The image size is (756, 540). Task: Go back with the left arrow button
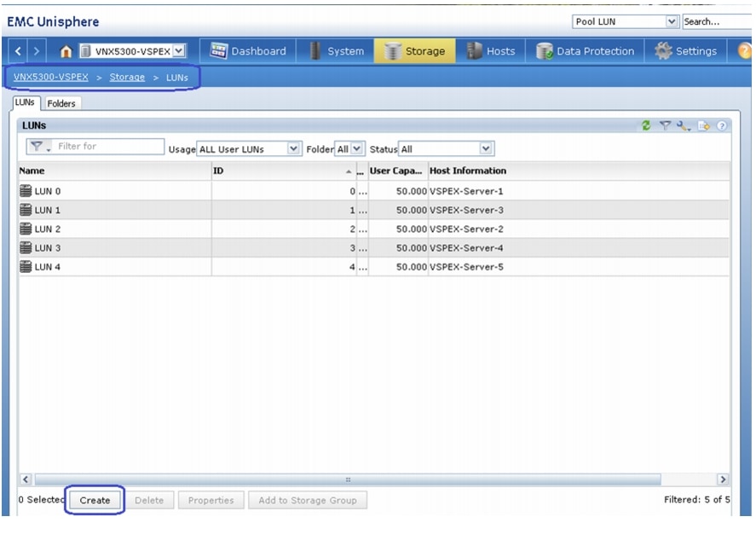click(19, 51)
